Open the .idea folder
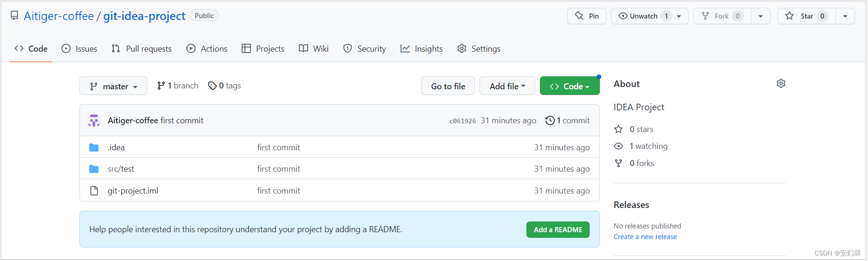This screenshot has width=868, height=261. pyautogui.click(x=116, y=147)
